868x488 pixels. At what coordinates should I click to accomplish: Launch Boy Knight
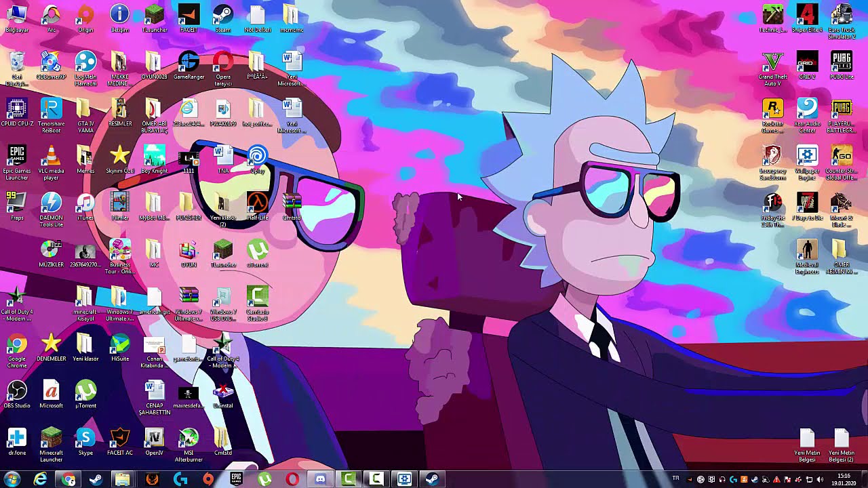[x=155, y=160]
